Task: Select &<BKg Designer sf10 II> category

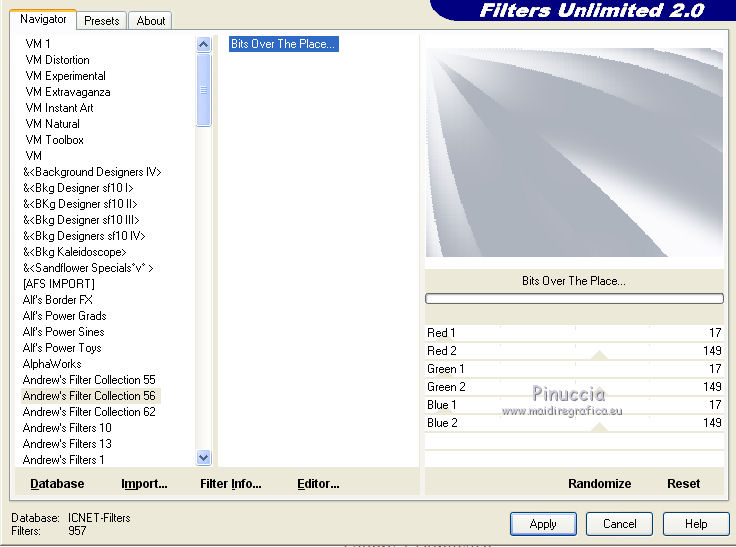Action: (80, 204)
